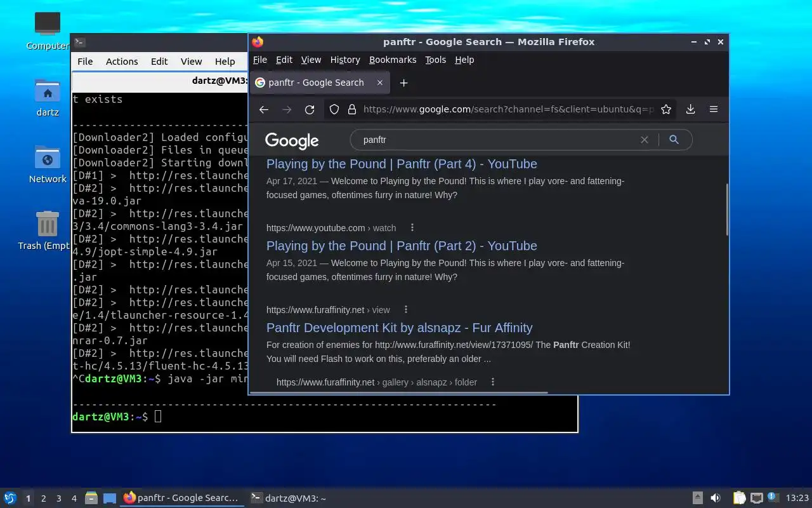Viewport: 812px width, 508px height.
Task: Click furaffinity.net › gallery › alsnapz › folder breadcrumb
Action: (377, 382)
